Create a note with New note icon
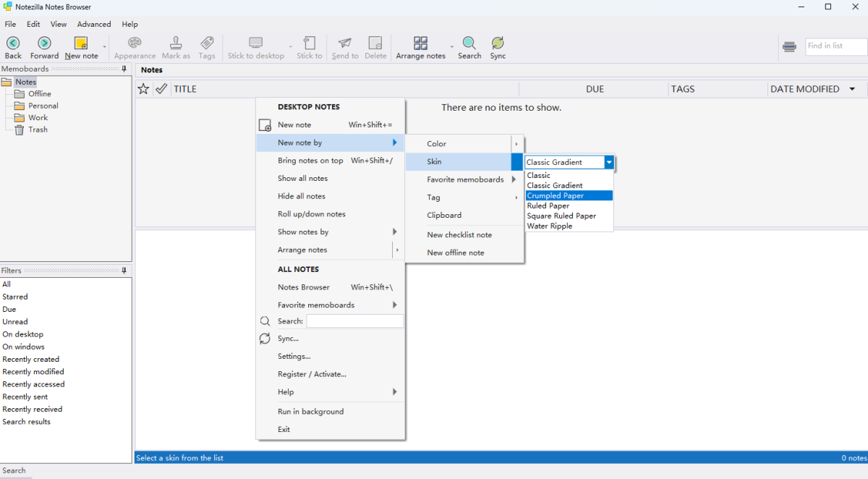The height and width of the screenshot is (479, 868). 81,43
